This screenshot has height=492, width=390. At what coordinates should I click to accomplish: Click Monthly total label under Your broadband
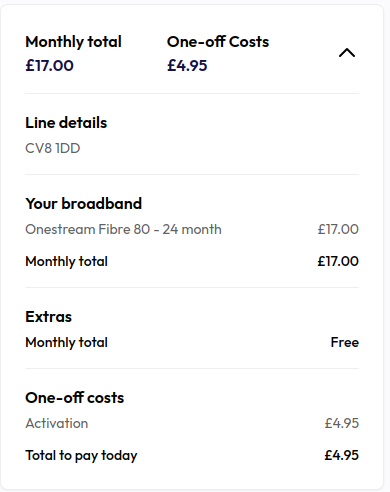point(67,262)
